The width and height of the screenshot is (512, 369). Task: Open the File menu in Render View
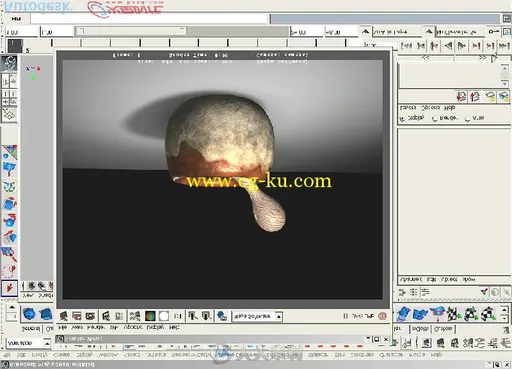pyautogui.click(x=62, y=328)
